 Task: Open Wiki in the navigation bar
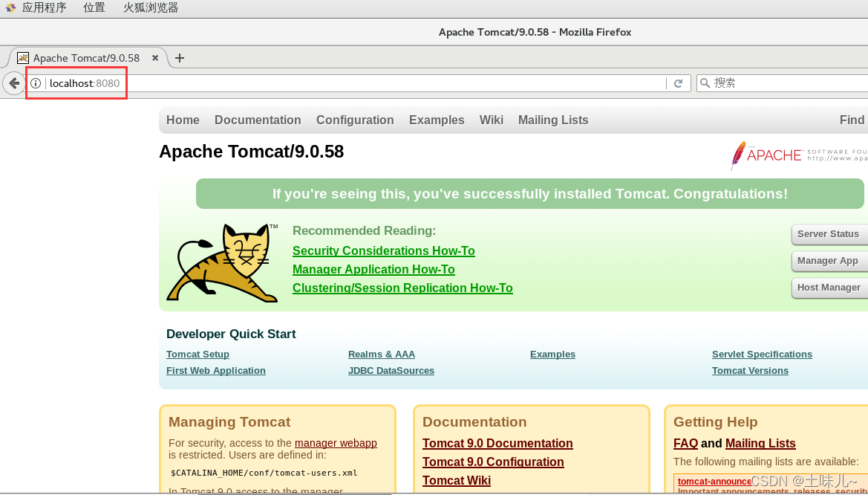click(x=492, y=120)
